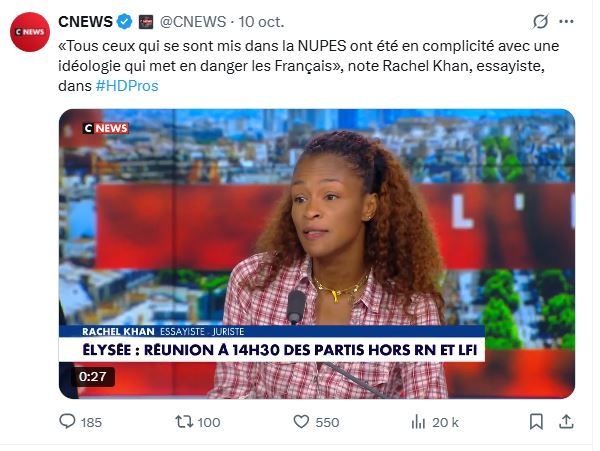Viewport: 600px width, 451px height.
Task: Open the three-dots more options menu
Action: click(566, 21)
